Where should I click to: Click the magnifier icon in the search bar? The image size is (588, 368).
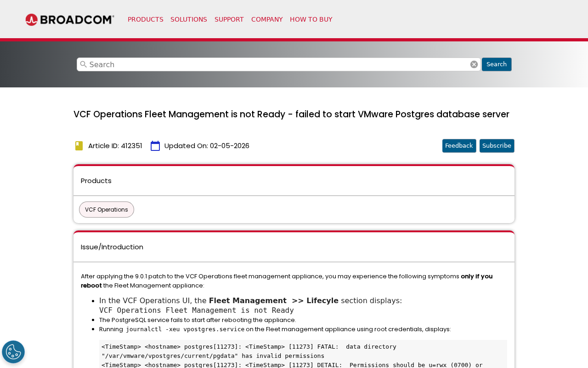[83, 64]
